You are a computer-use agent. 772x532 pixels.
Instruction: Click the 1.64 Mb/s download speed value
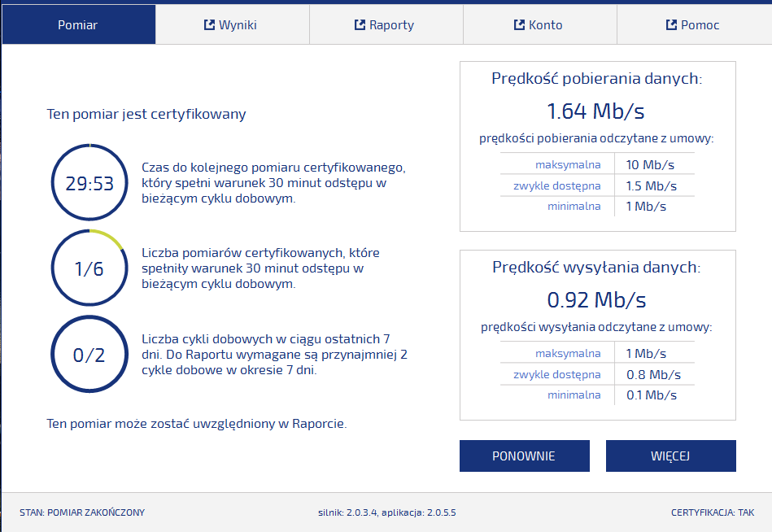(x=596, y=111)
